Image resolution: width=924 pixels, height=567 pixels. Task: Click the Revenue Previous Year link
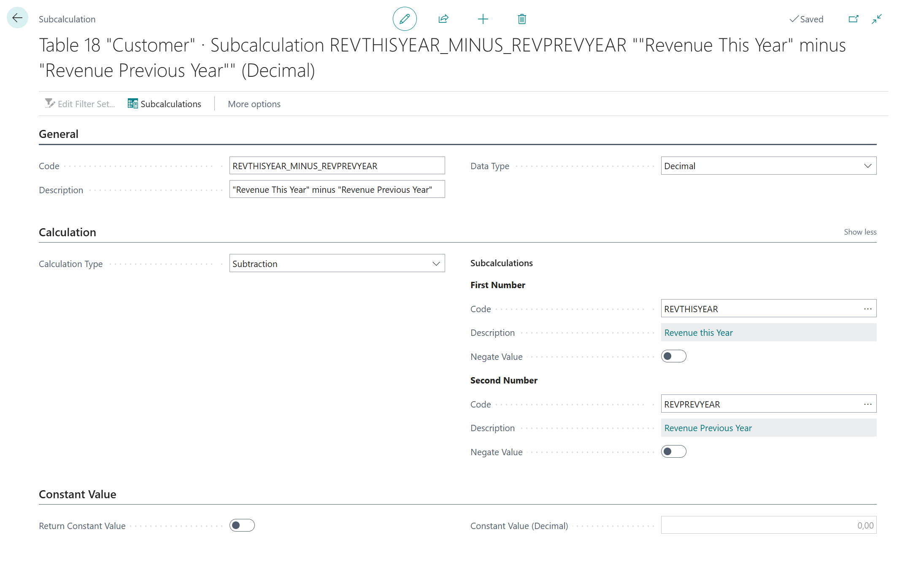click(x=708, y=428)
